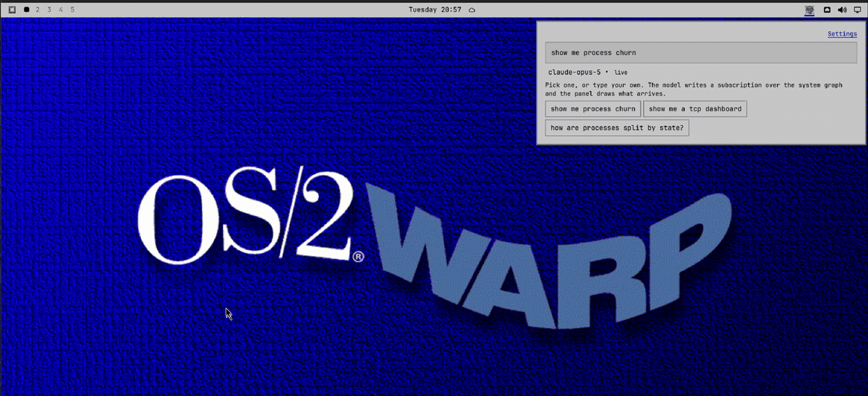
Task: Switch to workspace 4
Action: (x=61, y=9)
